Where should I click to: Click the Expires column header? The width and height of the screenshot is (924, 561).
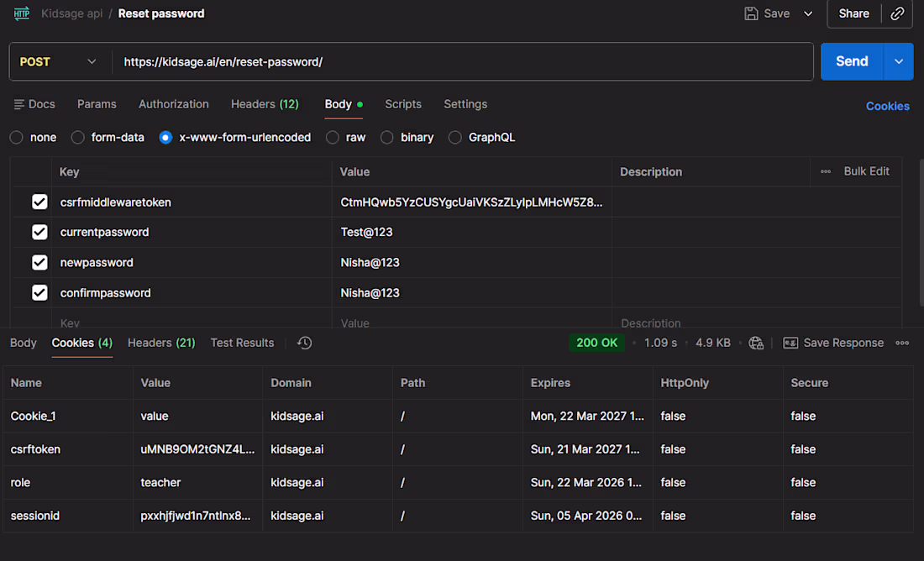click(550, 383)
